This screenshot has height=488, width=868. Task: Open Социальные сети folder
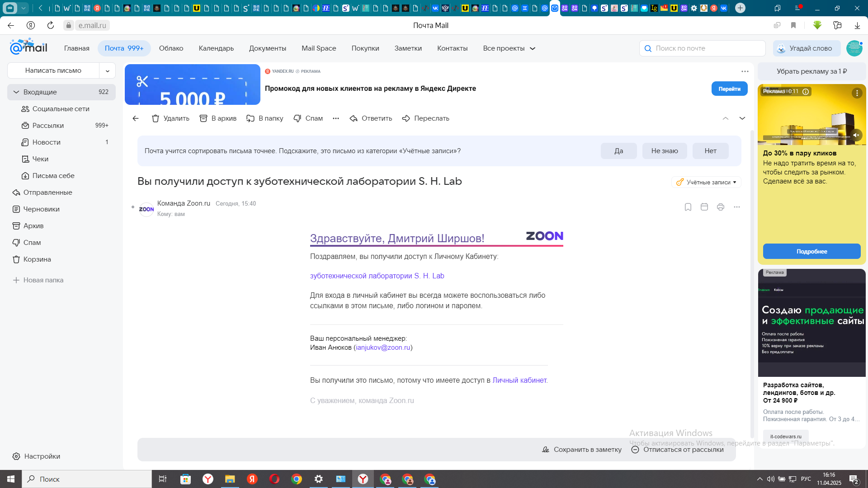pos(61,109)
